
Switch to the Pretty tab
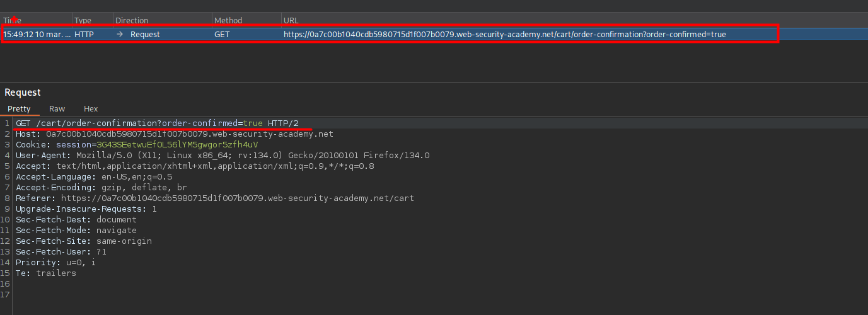pyautogui.click(x=19, y=109)
